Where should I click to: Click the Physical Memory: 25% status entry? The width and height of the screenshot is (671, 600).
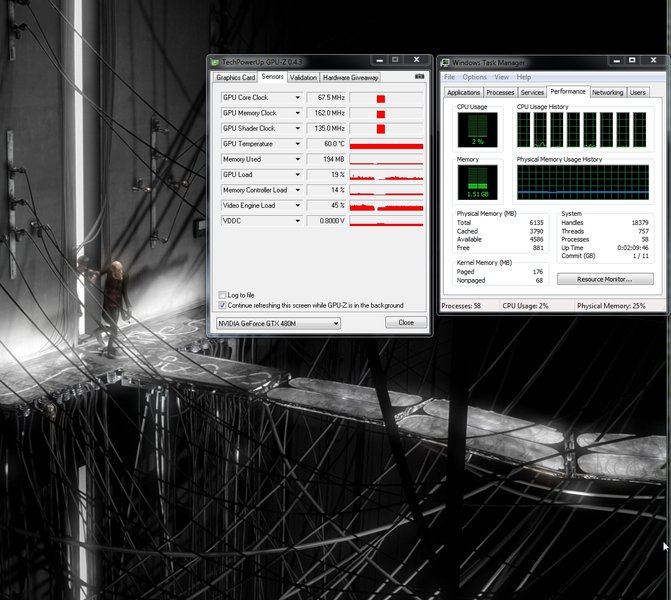pos(611,306)
